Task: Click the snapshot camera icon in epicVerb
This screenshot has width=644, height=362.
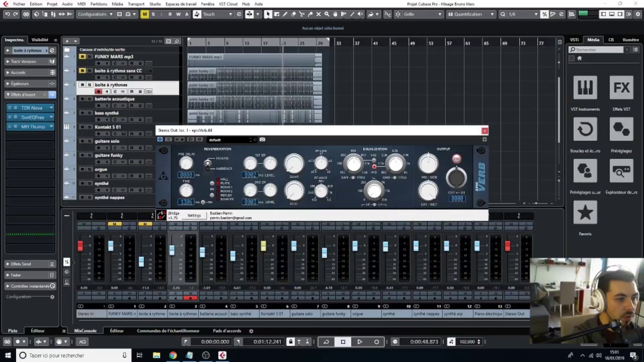Action: pyautogui.click(x=262, y=139)
